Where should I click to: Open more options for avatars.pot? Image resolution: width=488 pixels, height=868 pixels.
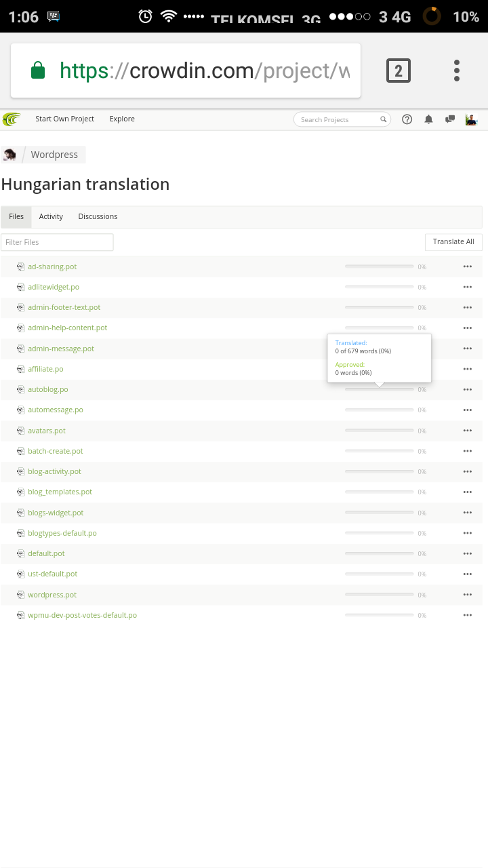click(x=467, y=431)
